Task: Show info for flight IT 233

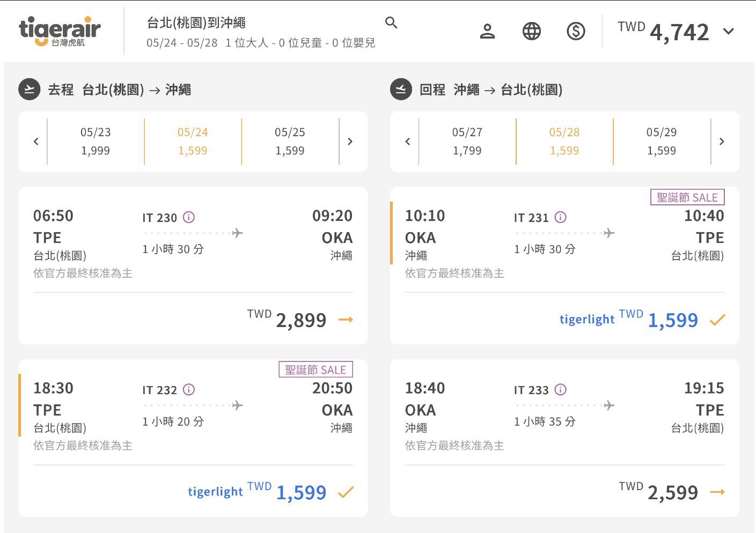Action: [x=560, y=390]
